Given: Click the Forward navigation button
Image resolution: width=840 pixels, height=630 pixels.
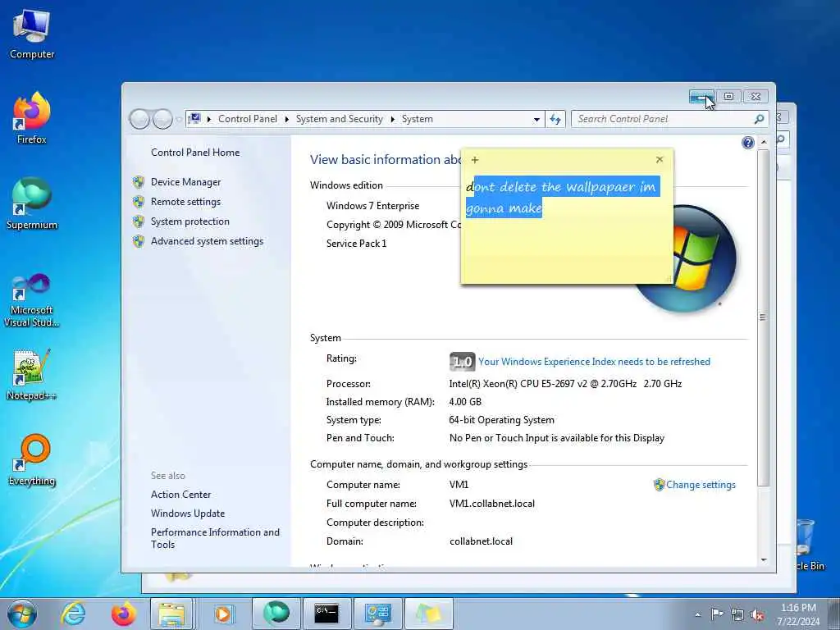Looking at the screenshot, I should [162, 119].
